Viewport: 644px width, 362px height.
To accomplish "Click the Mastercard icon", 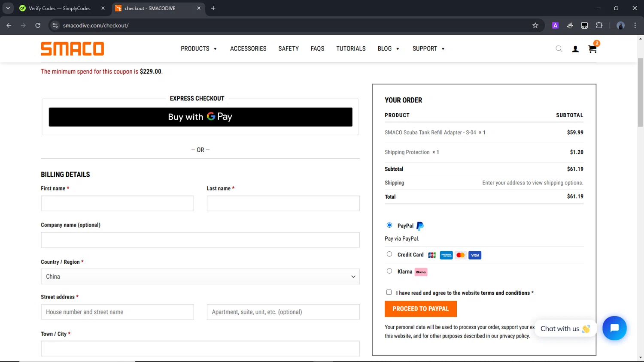I will (461, 255).
